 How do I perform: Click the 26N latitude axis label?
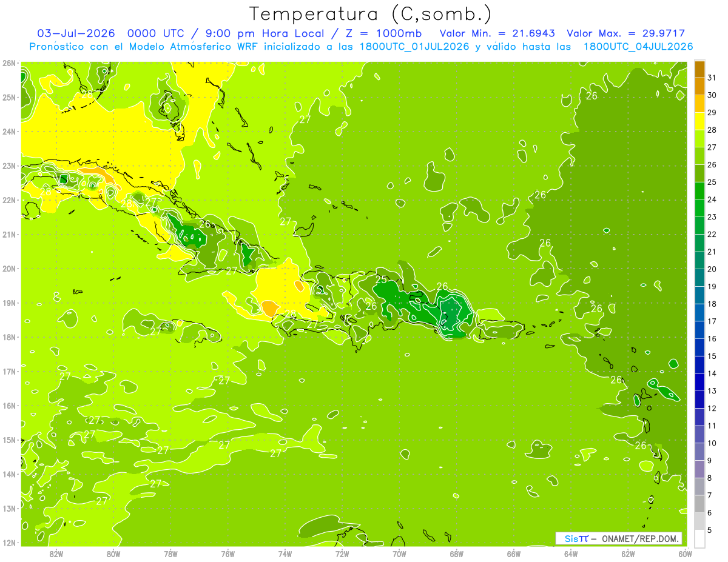point(8,62)
